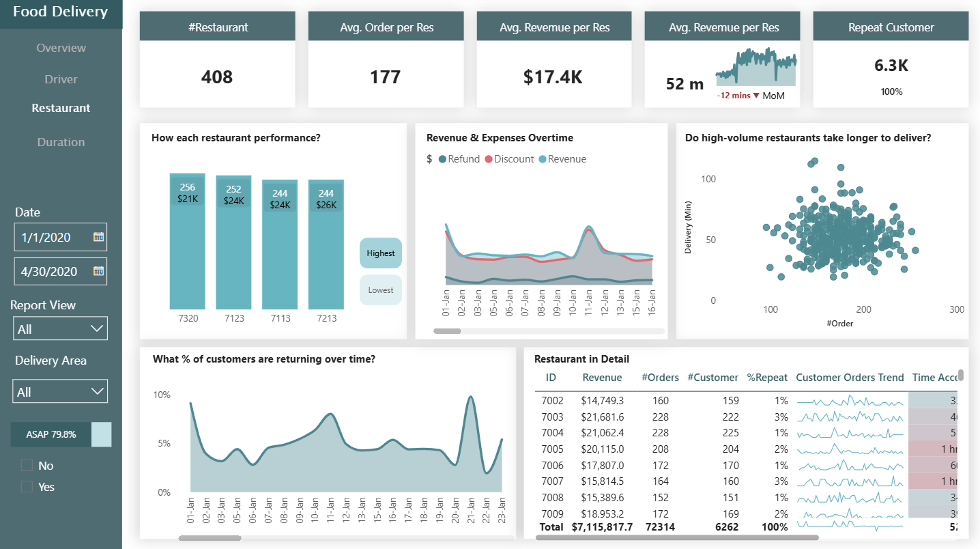Click the trend sparkline for restaurant 7005
Viewport: 980px width, 549px height.
(x=850, y=449)
